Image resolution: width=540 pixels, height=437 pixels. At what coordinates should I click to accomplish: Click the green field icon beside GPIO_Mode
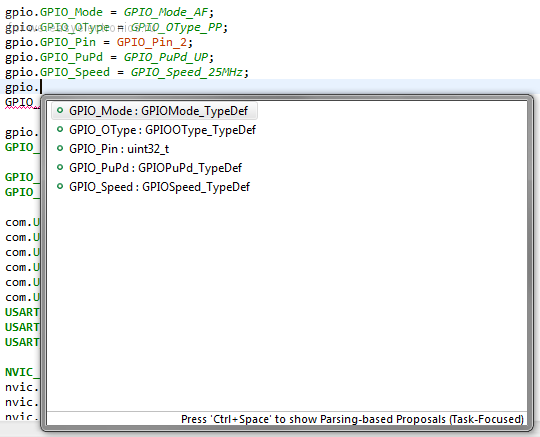point(60,111)
